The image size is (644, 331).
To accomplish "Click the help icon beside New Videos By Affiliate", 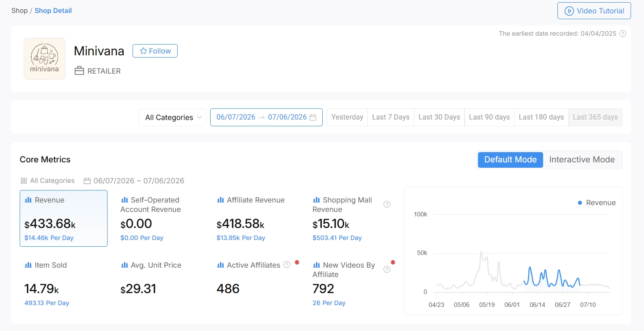I will (x=387, y=269).
